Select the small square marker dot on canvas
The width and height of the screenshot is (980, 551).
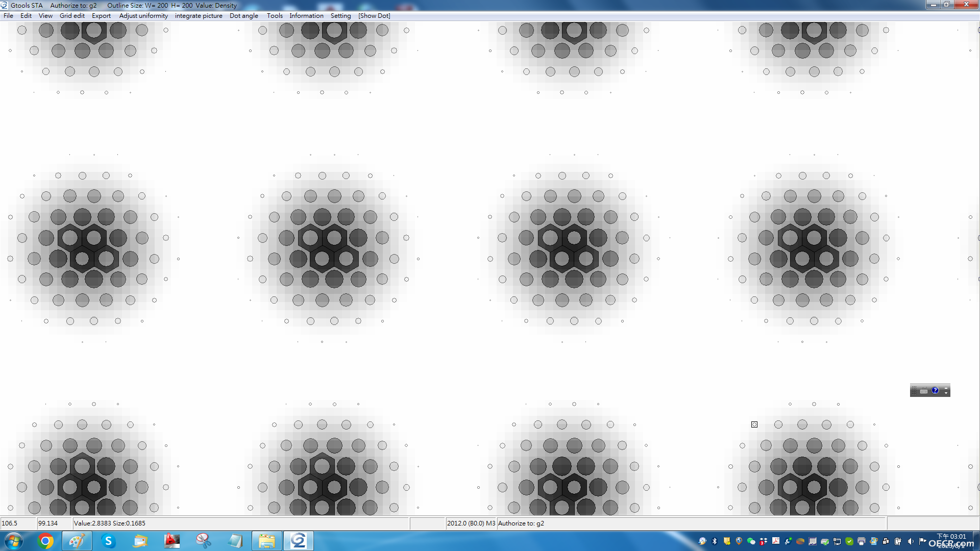[754, 424]
